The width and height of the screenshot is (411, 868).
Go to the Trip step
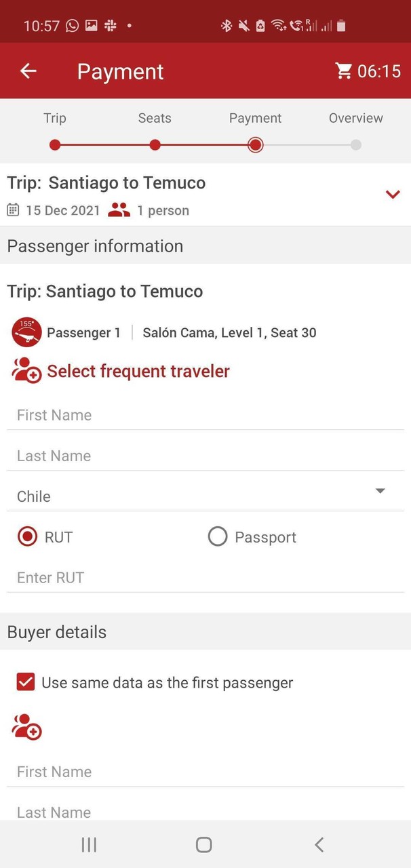(55, 144)
